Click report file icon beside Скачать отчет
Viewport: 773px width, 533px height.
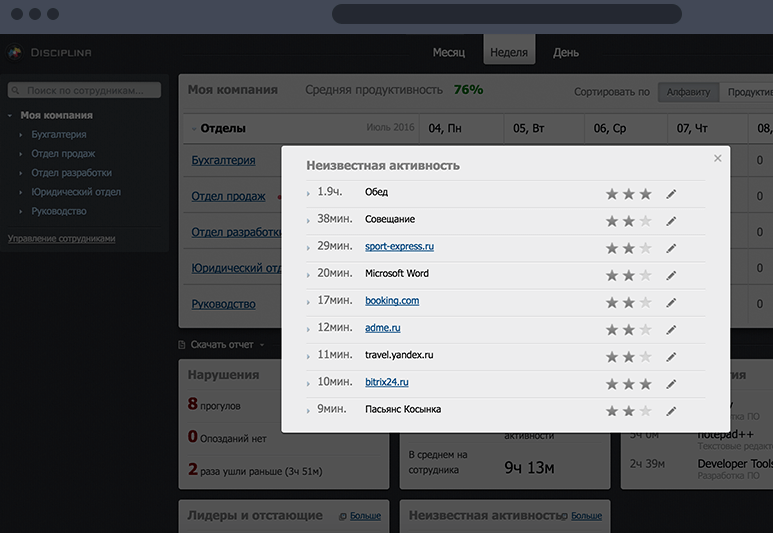(x=181, y=345)
